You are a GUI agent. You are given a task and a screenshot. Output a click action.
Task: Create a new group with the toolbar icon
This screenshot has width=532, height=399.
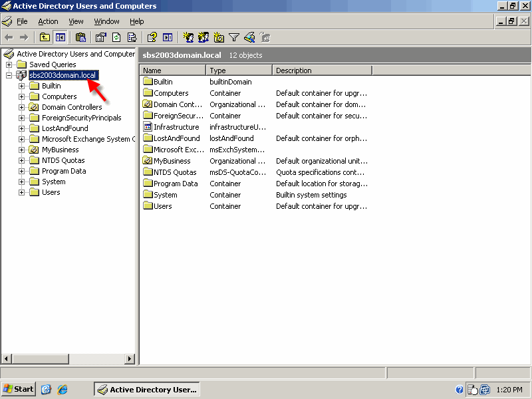[x=203, y=37]
